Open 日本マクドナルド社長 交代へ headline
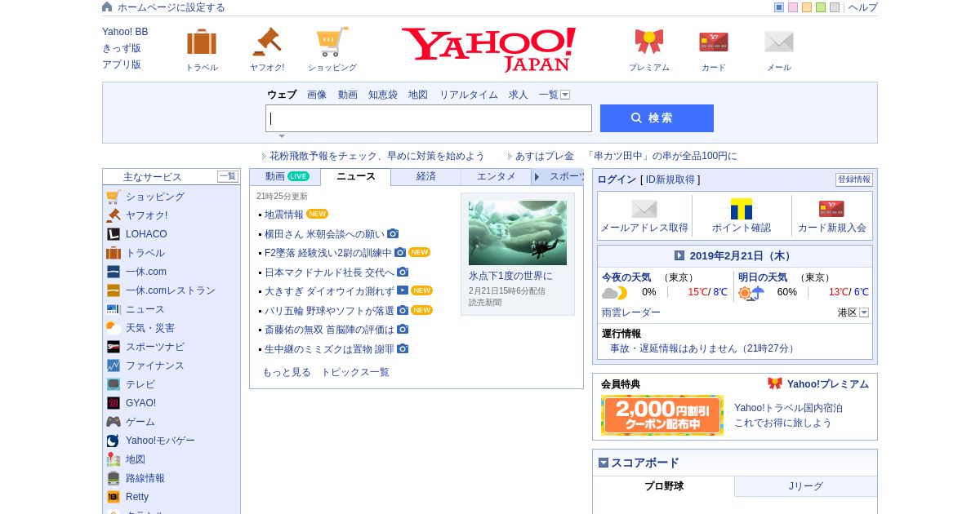The image size is (980, 514). pos(329,273)
